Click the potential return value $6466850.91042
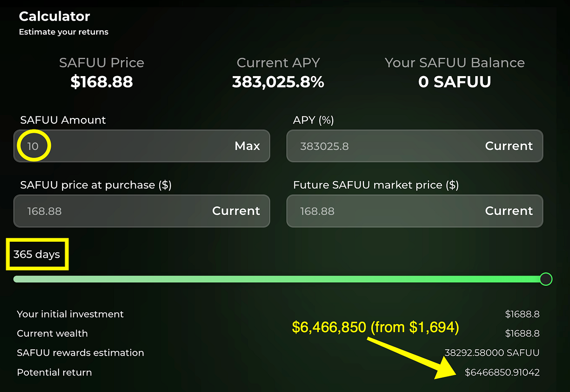Viewport: 570px width, 392px height. 502,372
